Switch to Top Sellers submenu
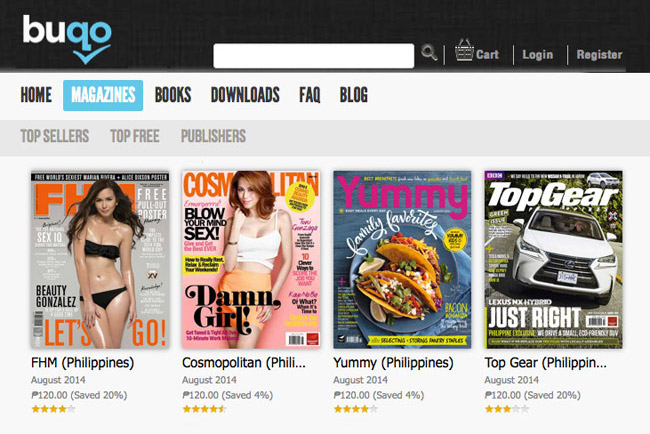This screenshot has width=650, height=434. (x=55, y=136)
